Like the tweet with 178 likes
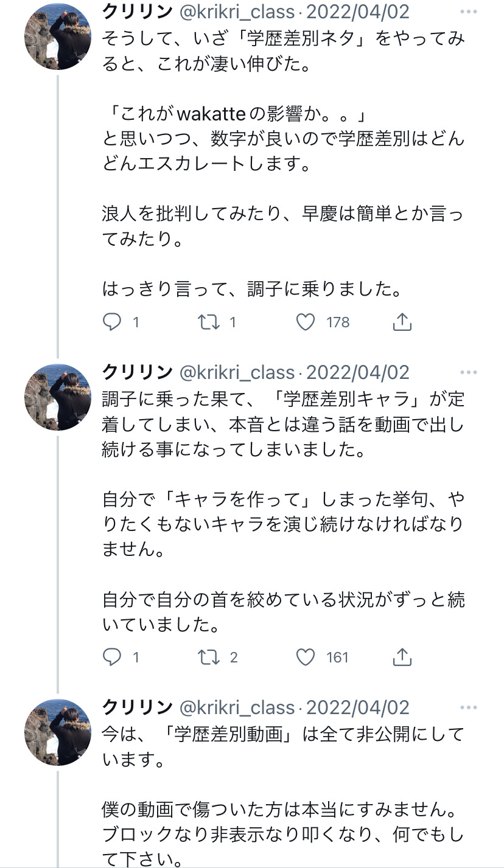504x868 pixels. click(x=306, y=322)
